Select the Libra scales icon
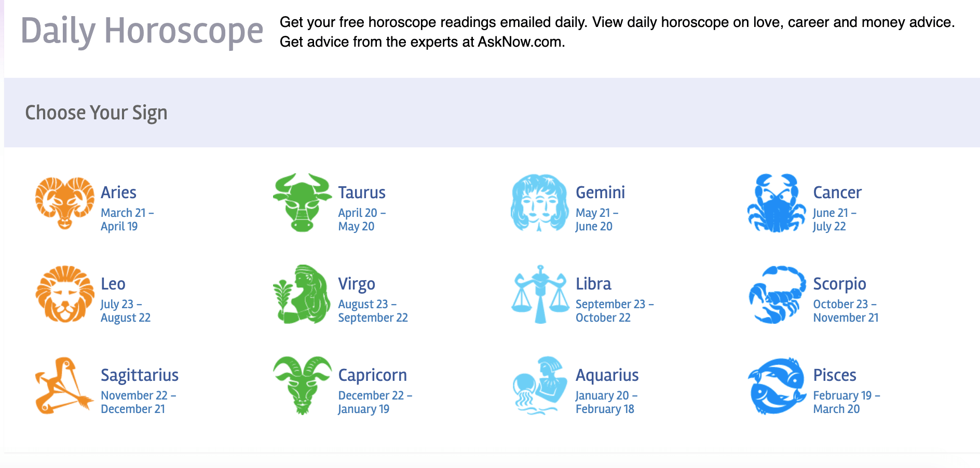980x468 pixels. [540, 295]
